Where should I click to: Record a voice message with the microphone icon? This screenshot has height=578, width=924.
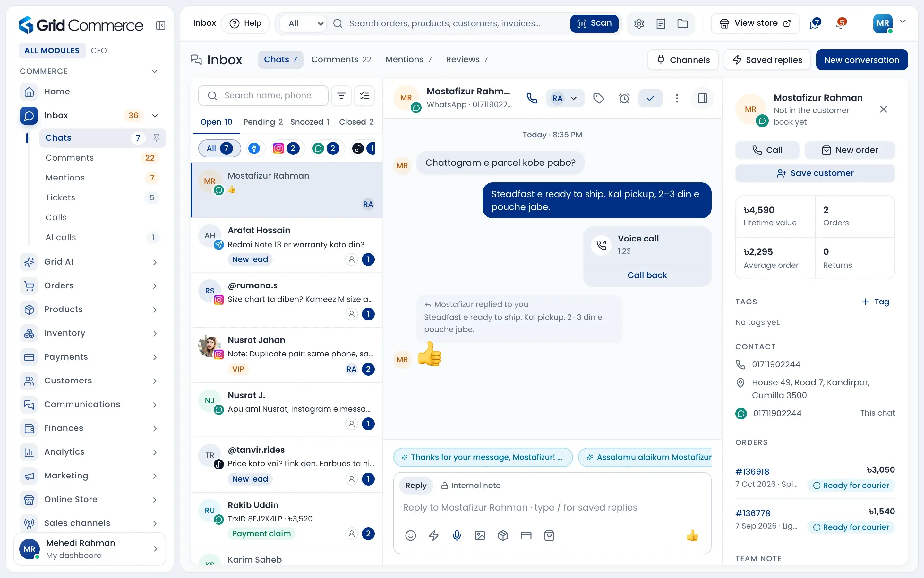(x=457, y=536)
